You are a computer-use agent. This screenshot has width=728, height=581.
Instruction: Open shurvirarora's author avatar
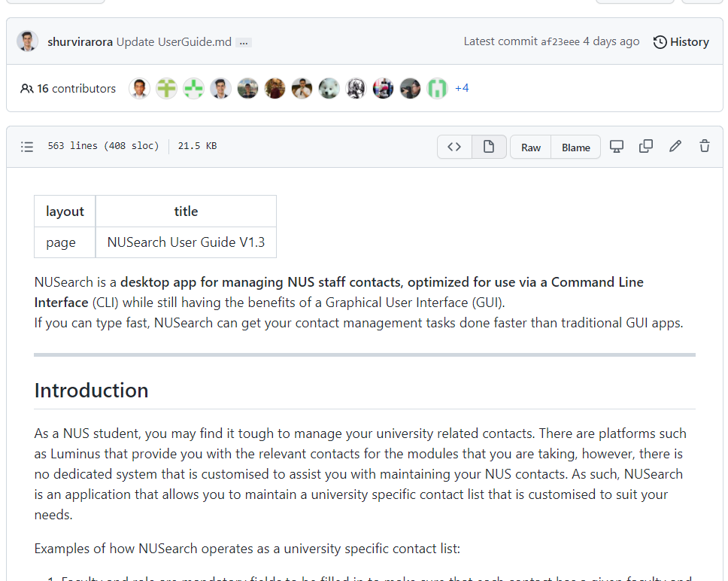point(27,41)
